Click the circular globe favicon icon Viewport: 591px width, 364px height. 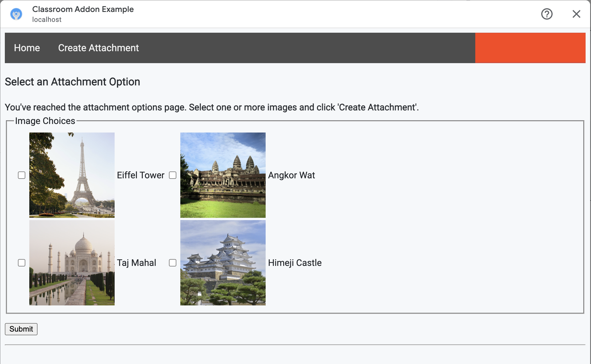[16, 14]
